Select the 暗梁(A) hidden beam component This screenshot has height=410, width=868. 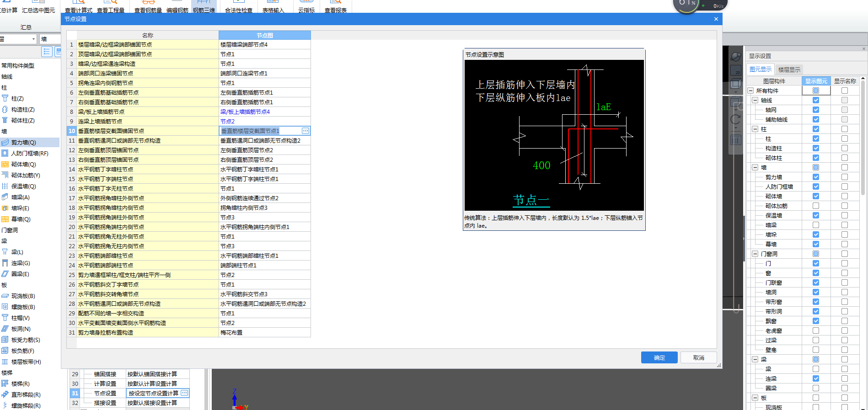pos(20,197)
